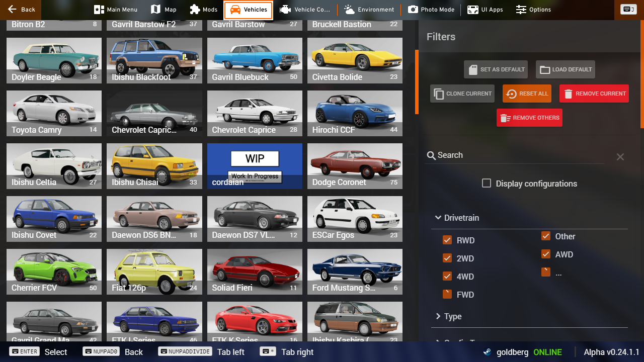Collapse the Drivetrain filter section
Image resolution: width=644 pixels, height=362 pixels.
pyautogui.click(x=457, y=218)
